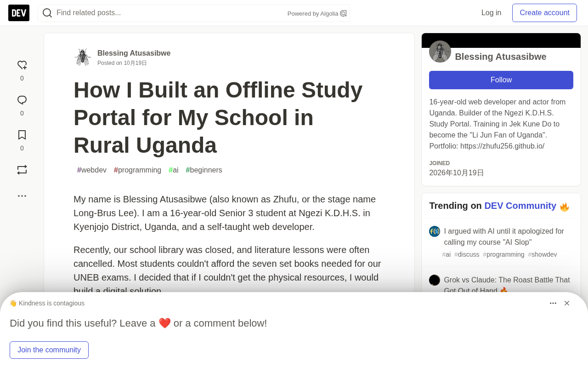
Task: Save post with bookmark icon
Action: click(22, 135)
